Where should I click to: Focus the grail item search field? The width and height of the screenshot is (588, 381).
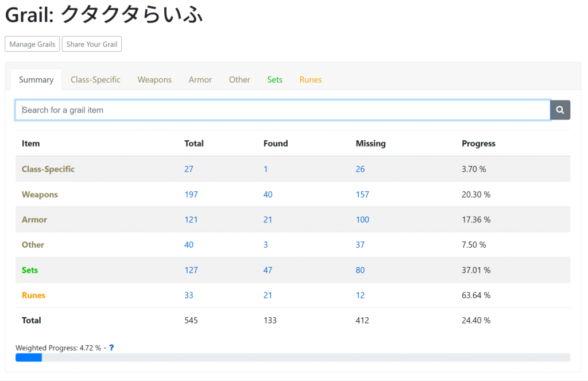tap(283, 110)
